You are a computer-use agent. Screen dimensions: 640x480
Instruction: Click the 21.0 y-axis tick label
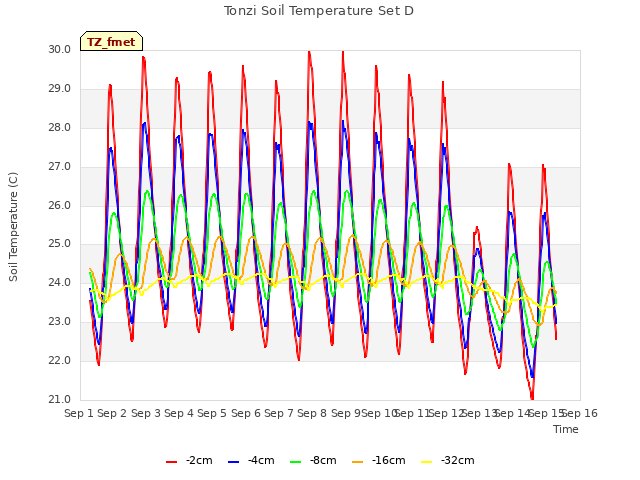[x=60, y=399]
